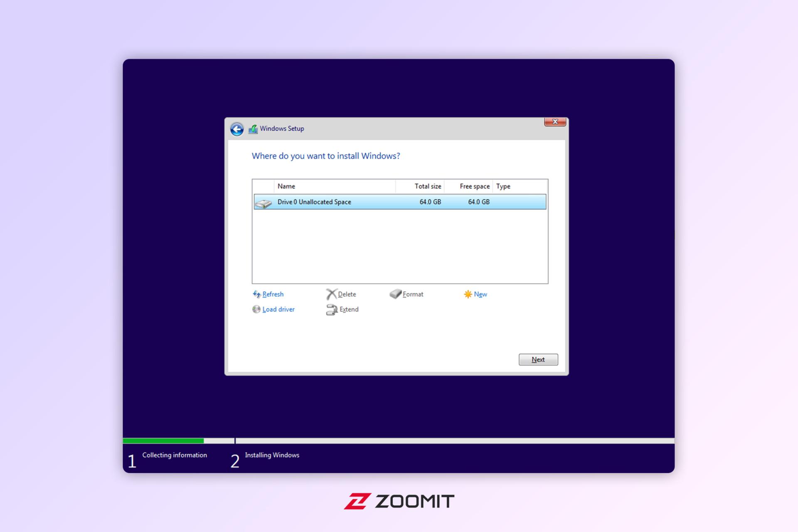Screen dimensions: 798x532
Task: Click the Installing Windows step label
Action: point(272,455)
